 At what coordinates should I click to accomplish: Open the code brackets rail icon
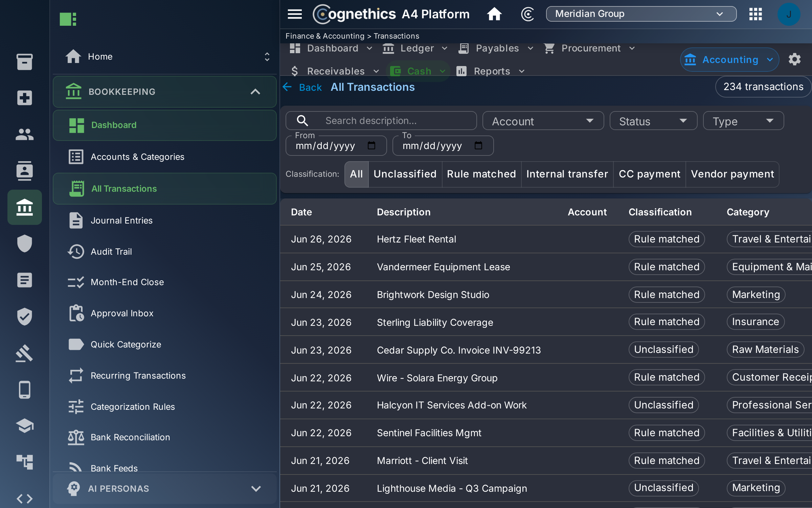tap(24, 499)
